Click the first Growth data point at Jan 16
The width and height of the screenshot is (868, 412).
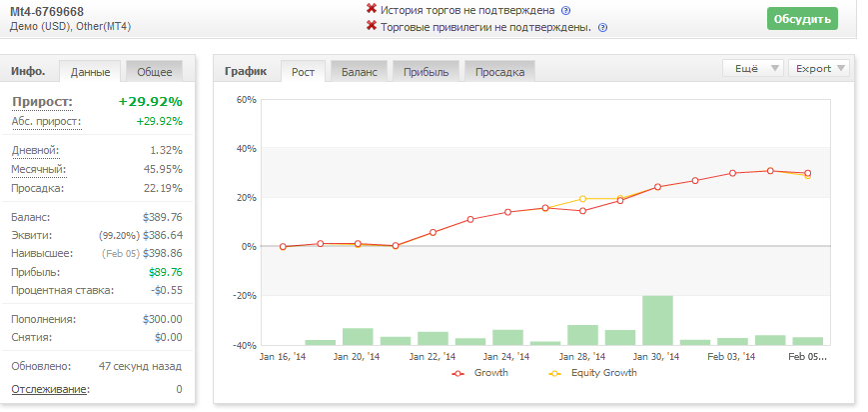coord(283,247)
